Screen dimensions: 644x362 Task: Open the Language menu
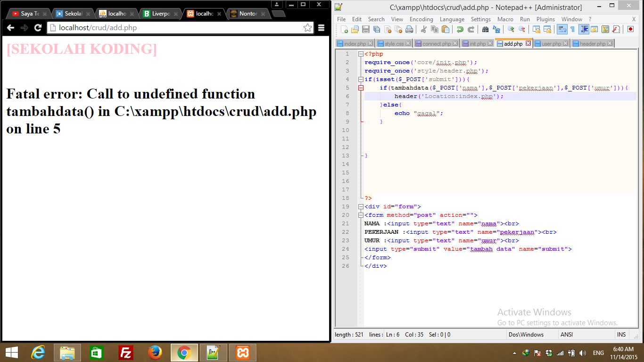452,19
